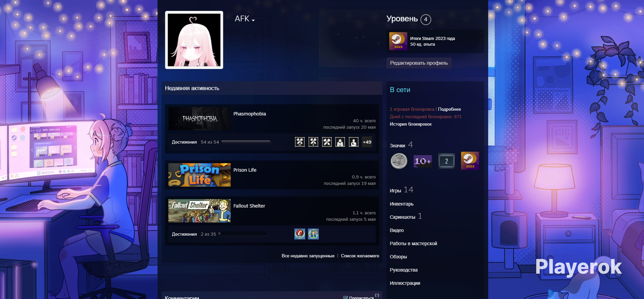644x299 pixels.
Task: Open Работы в мастерской section
Action: pyautogui.click(x=414, y=243)
